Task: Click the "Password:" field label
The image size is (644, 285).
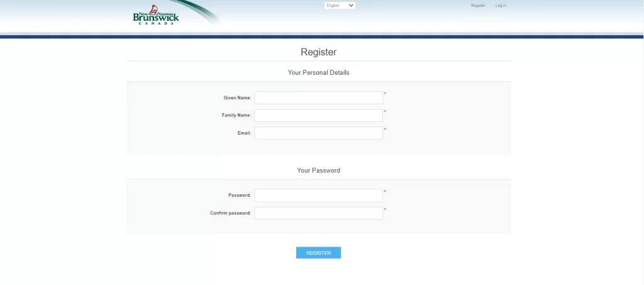Action: click(x=240, y=195)
